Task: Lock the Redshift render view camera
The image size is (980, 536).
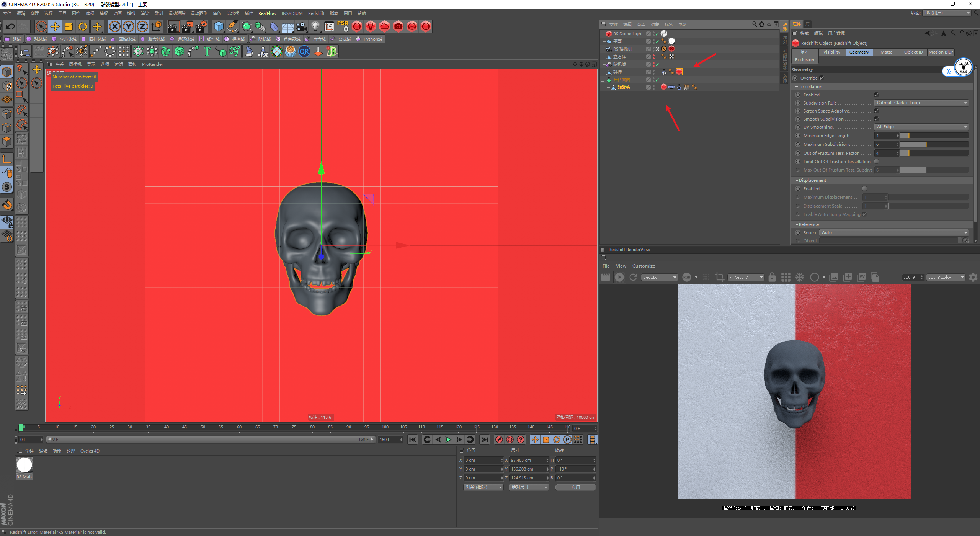Action: point(772,277)
